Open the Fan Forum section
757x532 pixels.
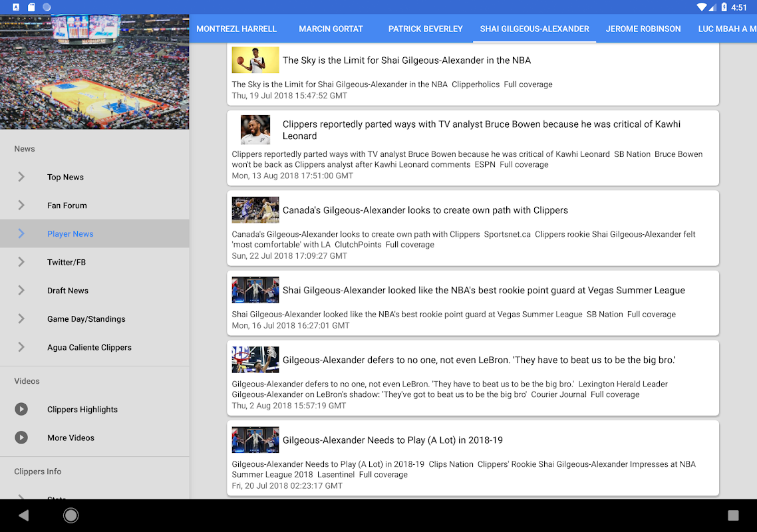pos(94,205)
